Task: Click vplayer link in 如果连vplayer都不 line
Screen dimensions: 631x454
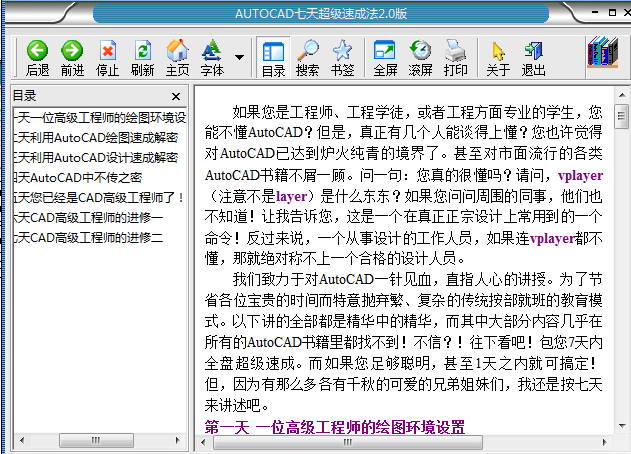Action: (x=552, y=239)
